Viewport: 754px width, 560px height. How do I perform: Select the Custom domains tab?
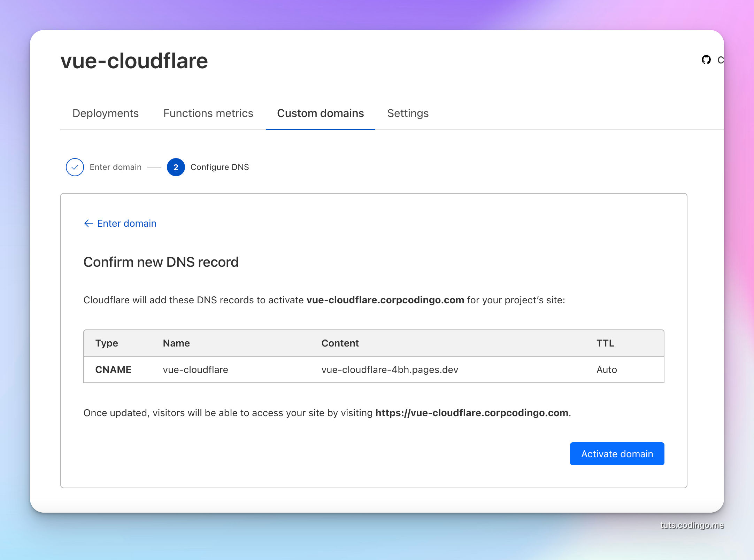320,113
